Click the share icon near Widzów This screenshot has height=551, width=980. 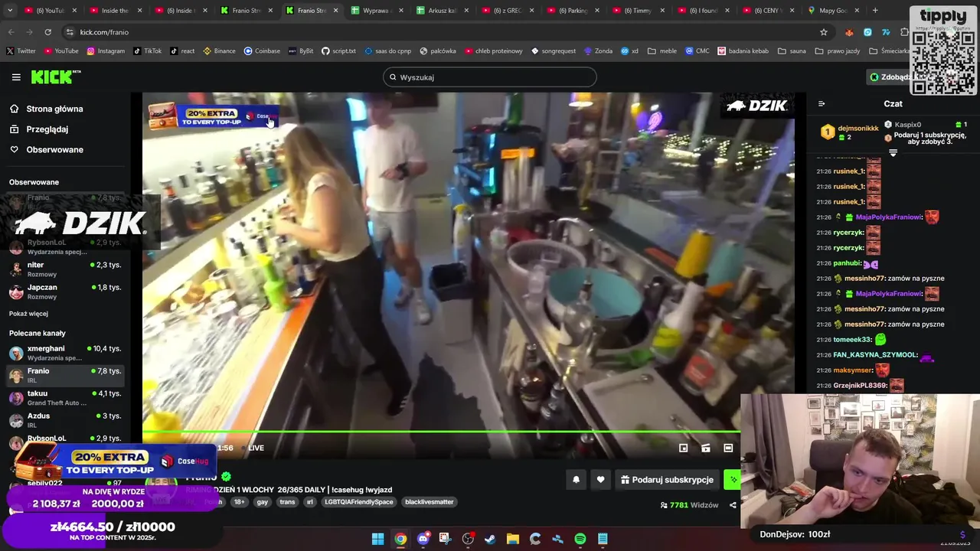pos(733,505)
